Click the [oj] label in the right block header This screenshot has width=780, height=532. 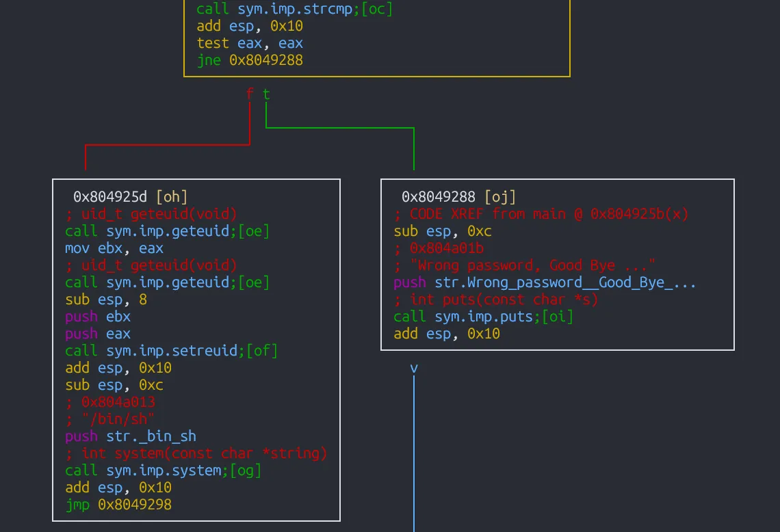click(502, 197)
